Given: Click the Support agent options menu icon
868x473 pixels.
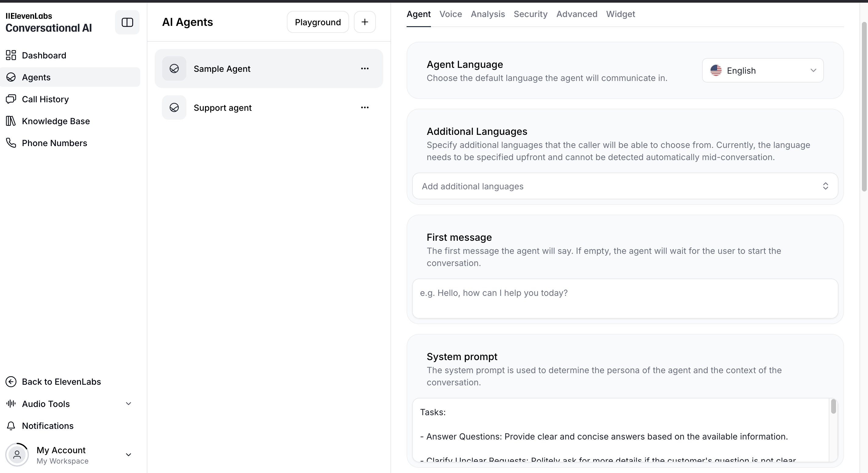Looking at the screenshot, I should (365, 107).
